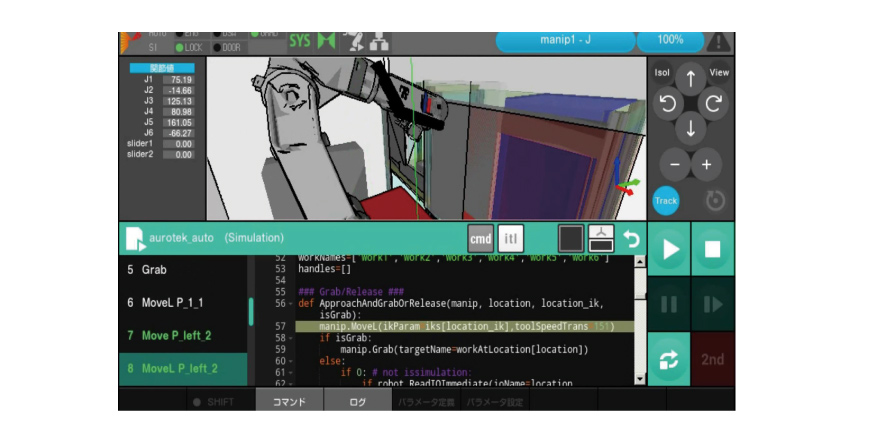Click the orange logo icon at top-left
Viewport: 880px width, 443px height.
(130, 42)
